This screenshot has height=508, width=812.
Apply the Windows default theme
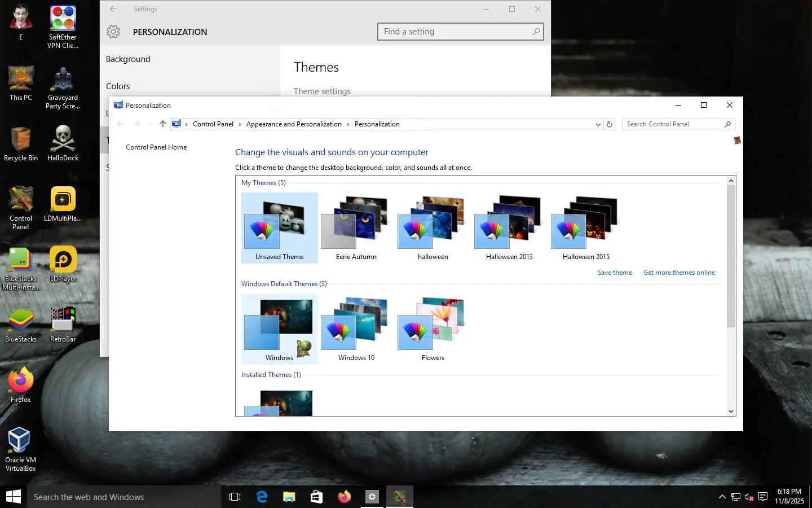(x=280, y=329)
